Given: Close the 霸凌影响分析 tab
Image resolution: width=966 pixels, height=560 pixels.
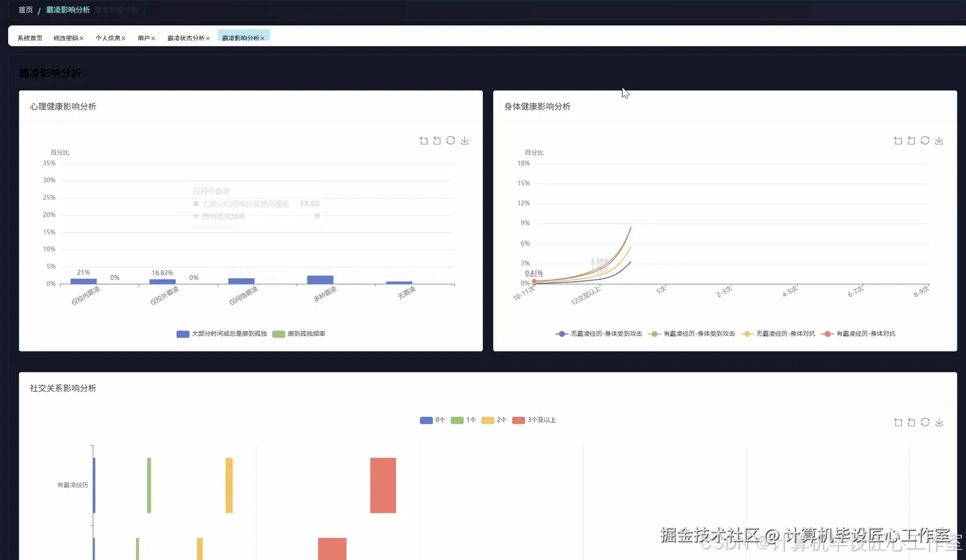Looking at the screenshot, I should tap(262, 39).
